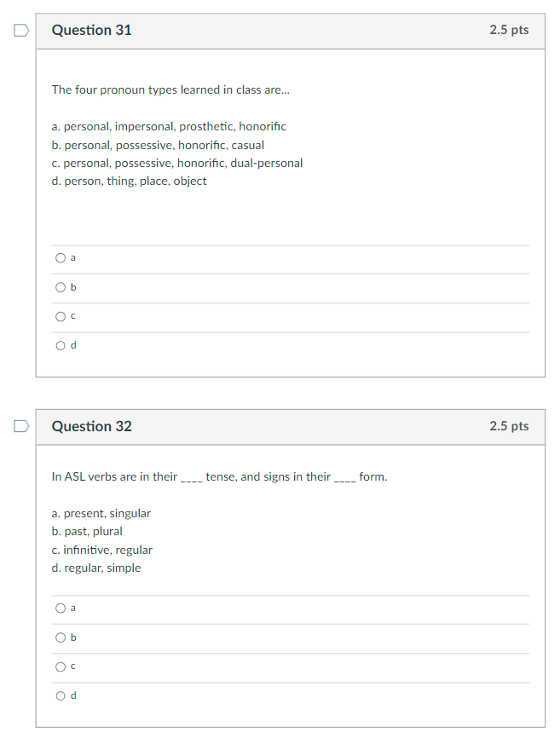Select answer a for Question 32
Screen dimensions: 560x744
click(61, 608)
